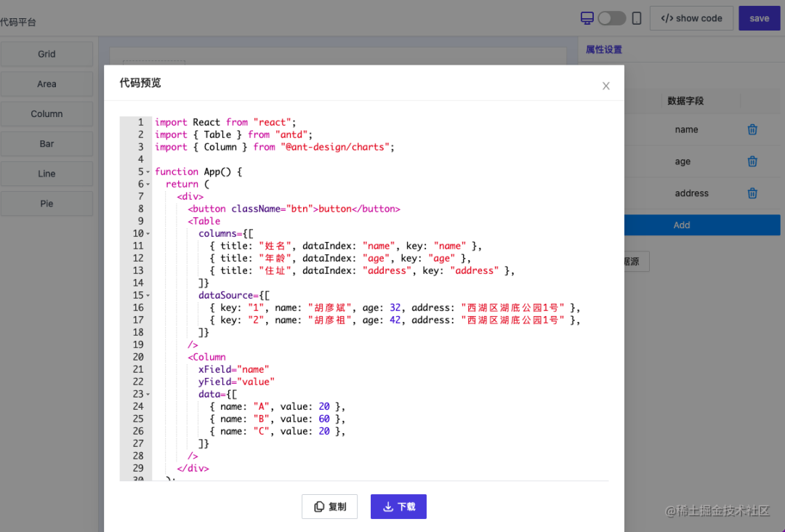Viewport: 785px width, 532px height.
Task: Collapse the fold arrow at line 10
Action: tap(148, 234)
